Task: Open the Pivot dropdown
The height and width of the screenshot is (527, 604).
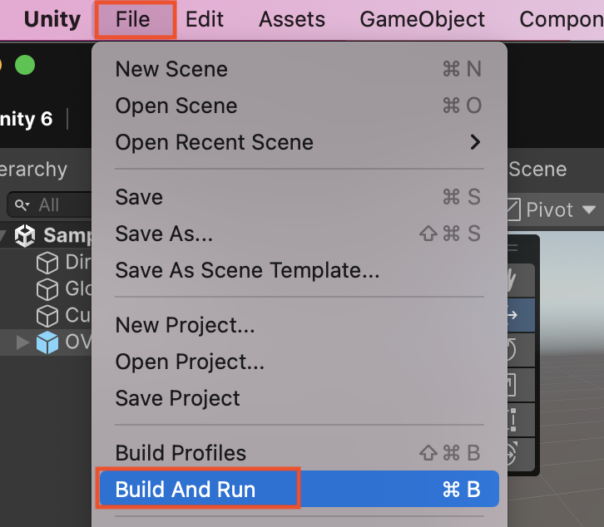Action: click(x=560, y=210)
